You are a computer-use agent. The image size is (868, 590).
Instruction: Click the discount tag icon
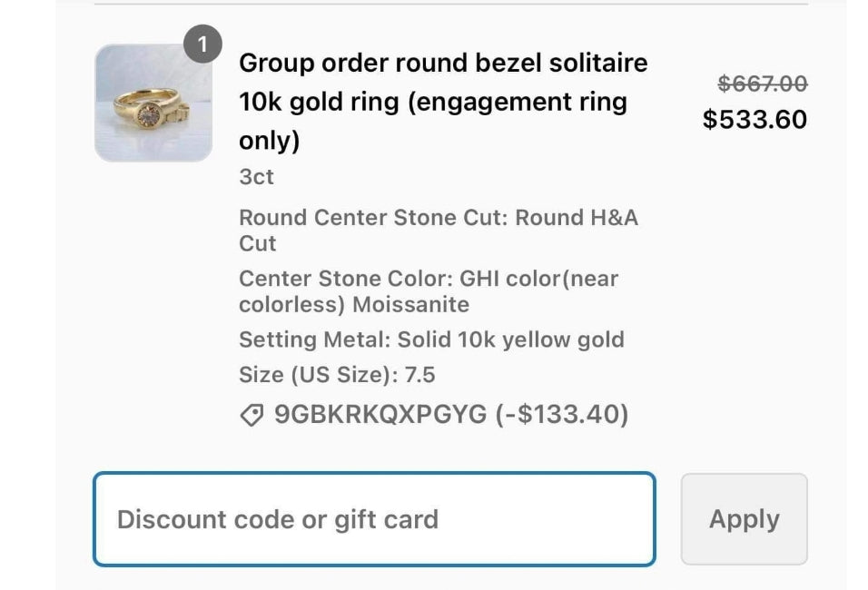(251, 415)
